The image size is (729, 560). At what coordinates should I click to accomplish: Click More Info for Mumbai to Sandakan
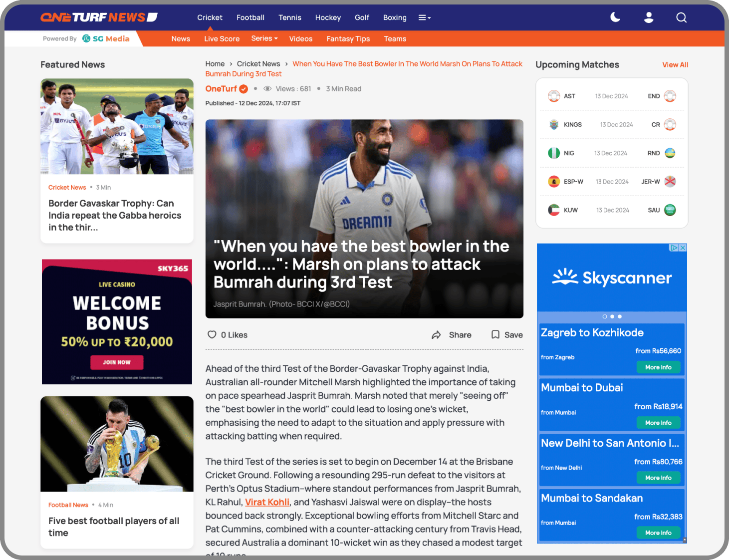[x=658, y=533]
